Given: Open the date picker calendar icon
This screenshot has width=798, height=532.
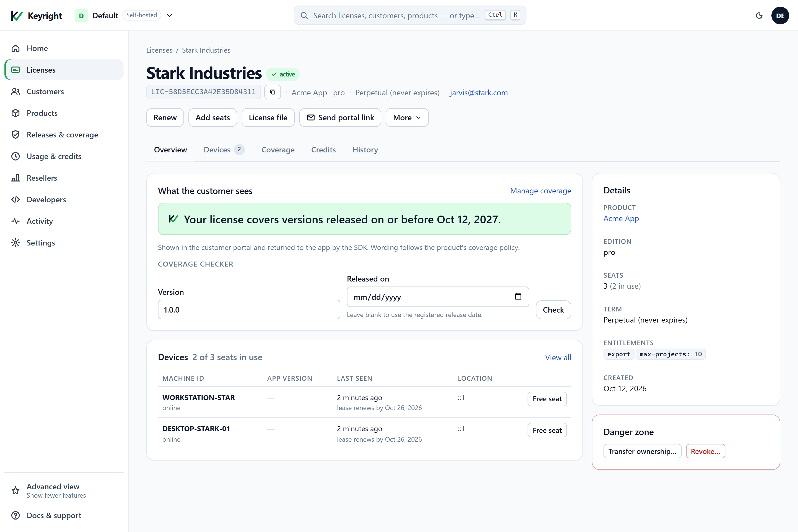Looking at the screenshot, I should click(518, 296).
